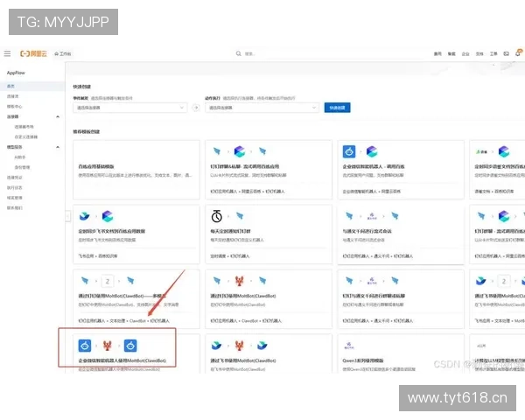525x420 pixels.
Task: Click the Alibaba Cloud logo
Action: tap(32, 53)
